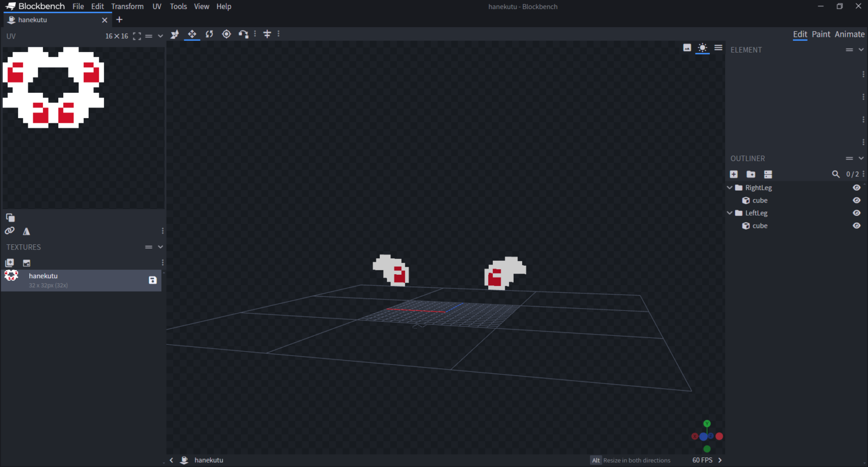The image size is (868, 467).
Task: Collapse the Textures panel with its chevron
Action: coord(160,247)
